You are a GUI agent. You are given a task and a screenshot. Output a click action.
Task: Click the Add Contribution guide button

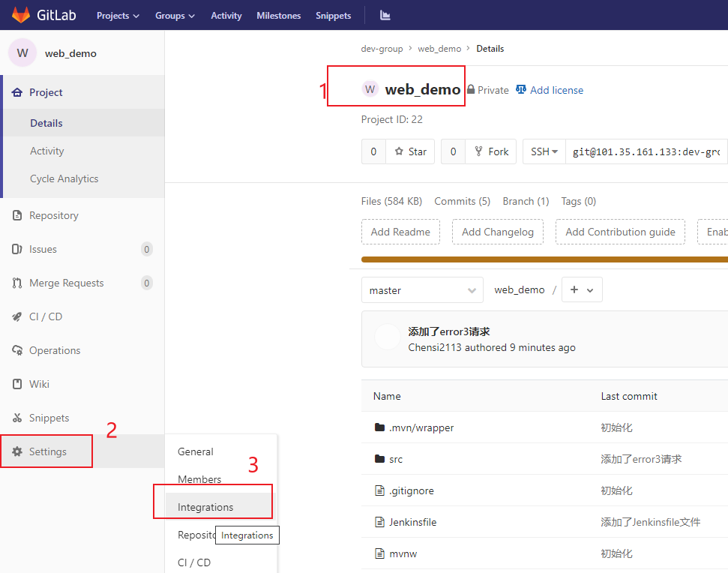click(620, 232)
